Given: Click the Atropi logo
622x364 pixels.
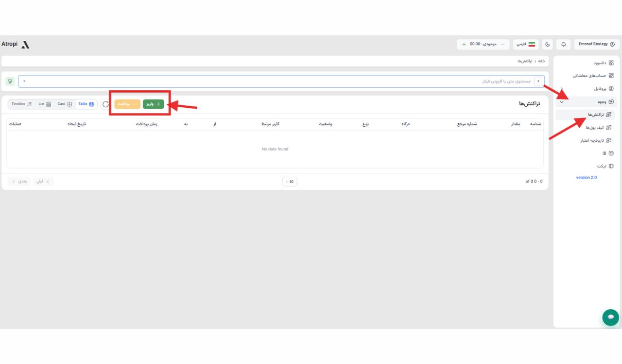Looking at the screenshot, I should [16, 44].
